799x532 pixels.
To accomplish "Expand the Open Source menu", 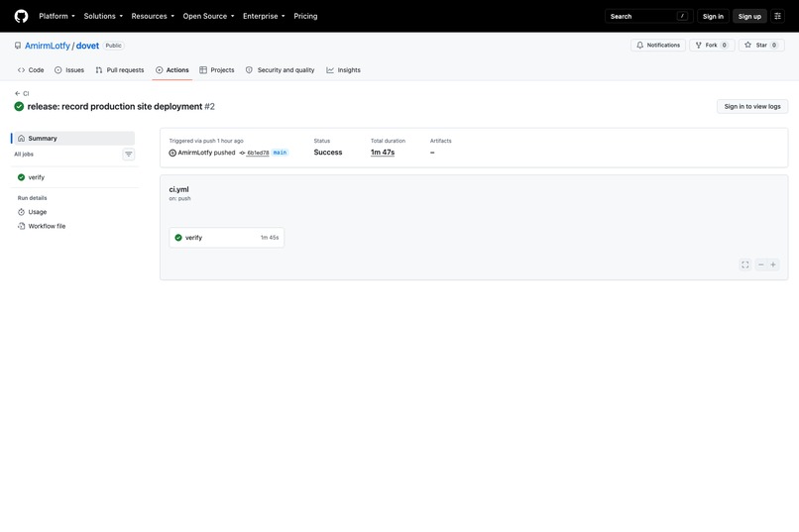I will tap(208, 16).
